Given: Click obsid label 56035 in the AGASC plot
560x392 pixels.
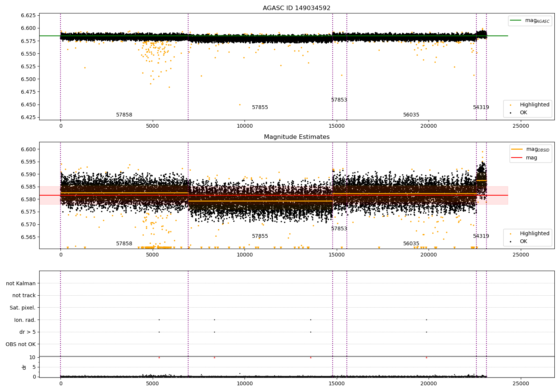Looking at the screenshot, I should pyautogui.click(x=411, y=115).
